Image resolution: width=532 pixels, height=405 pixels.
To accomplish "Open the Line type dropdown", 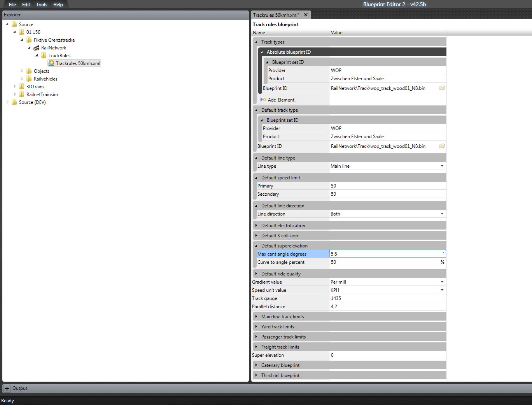I will 442,166.
